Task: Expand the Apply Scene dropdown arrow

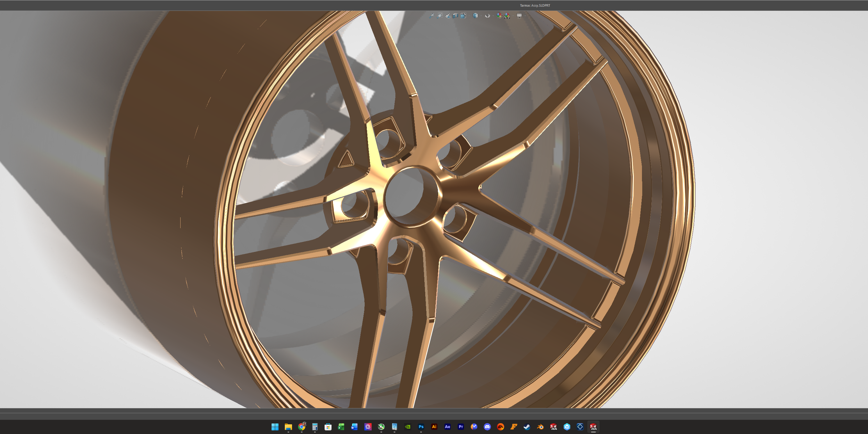Action: tap(512, 16)
